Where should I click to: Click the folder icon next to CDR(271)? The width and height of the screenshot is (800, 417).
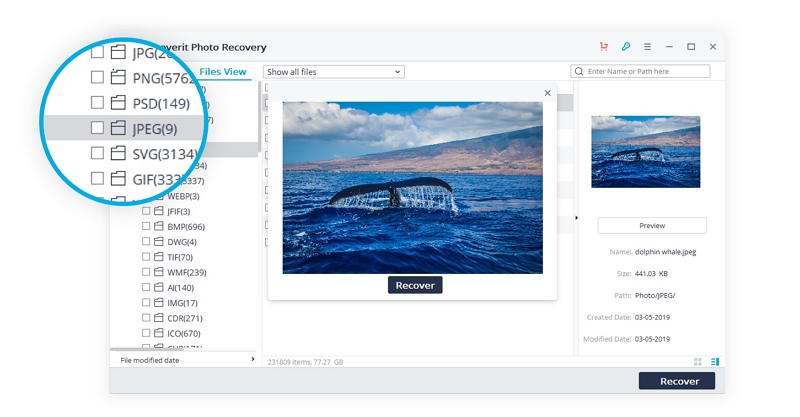(159, 318)
